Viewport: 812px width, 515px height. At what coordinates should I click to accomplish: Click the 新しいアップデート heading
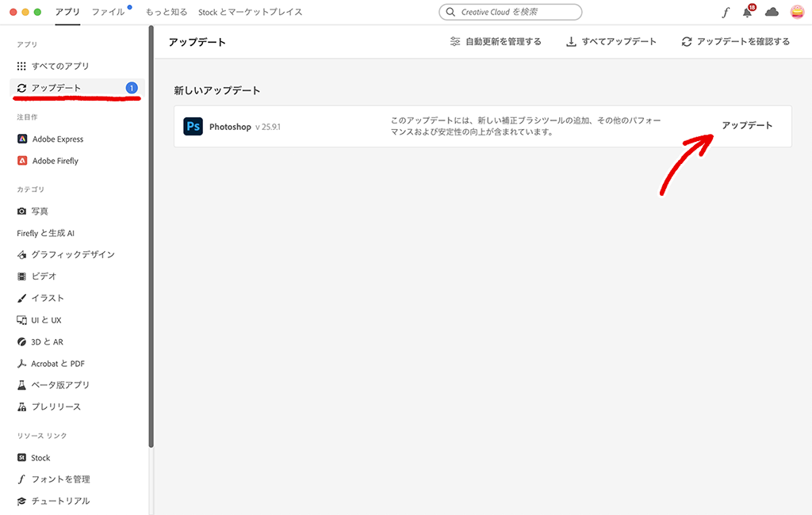(x=217, y=90)
